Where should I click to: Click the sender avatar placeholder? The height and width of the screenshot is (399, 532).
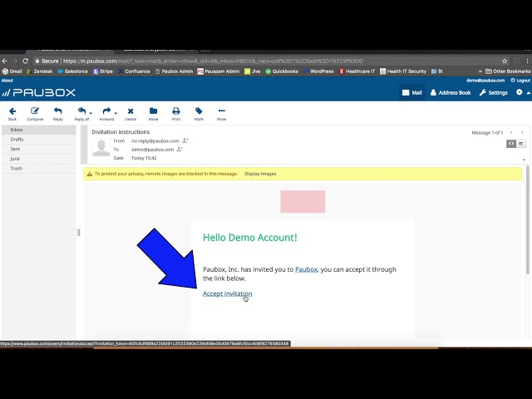point(101,147)
